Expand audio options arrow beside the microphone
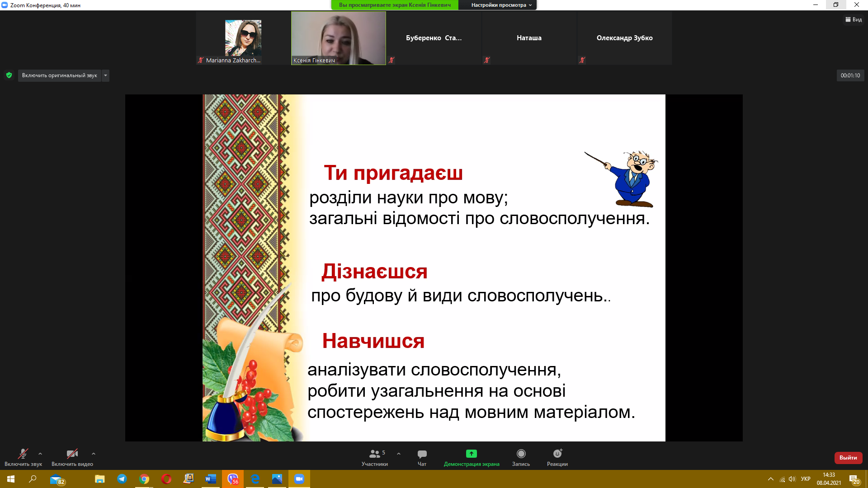Screen dimensions: 868x488 tap(40, 454)
